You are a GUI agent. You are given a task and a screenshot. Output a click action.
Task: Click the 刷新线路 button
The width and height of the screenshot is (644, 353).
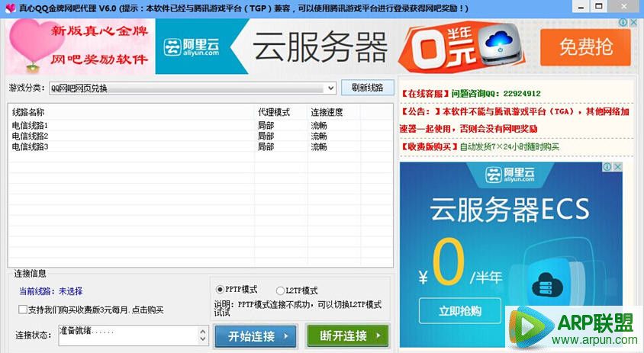(x=368, y=88)
